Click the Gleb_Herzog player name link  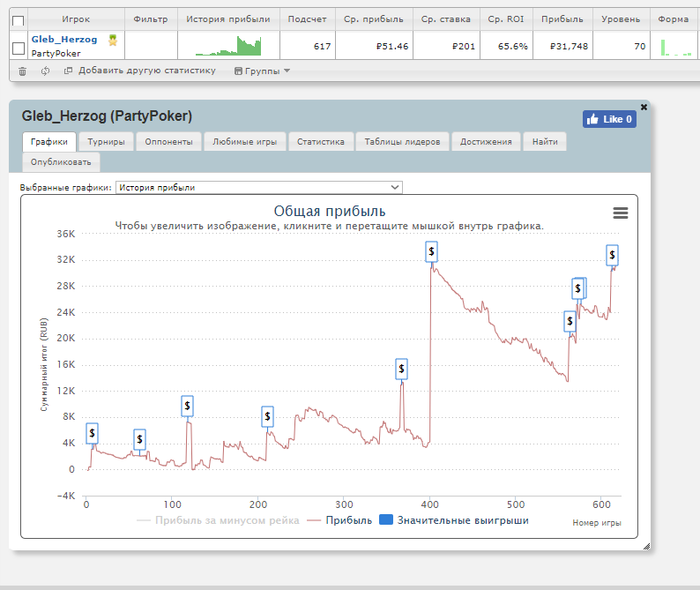coord(64,39)
